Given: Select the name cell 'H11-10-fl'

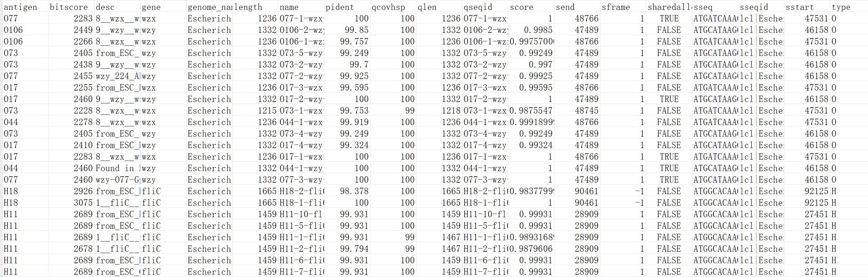Looking at the screenshot, I should [301, 214].
